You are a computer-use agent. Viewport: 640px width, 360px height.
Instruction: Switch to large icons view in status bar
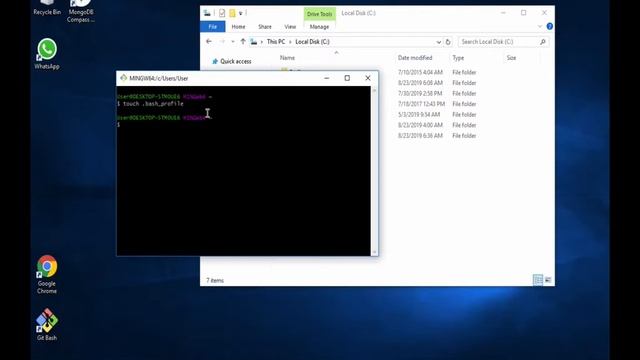point(548,280)
